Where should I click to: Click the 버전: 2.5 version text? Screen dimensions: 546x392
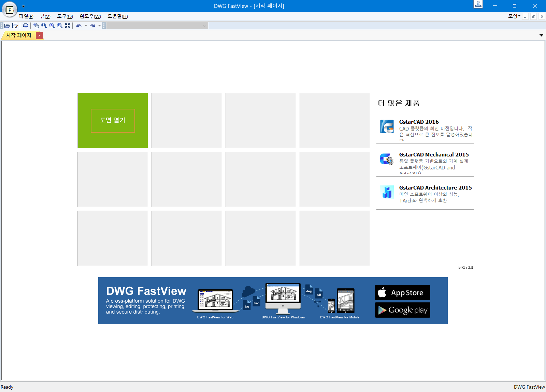pos(465,268)
